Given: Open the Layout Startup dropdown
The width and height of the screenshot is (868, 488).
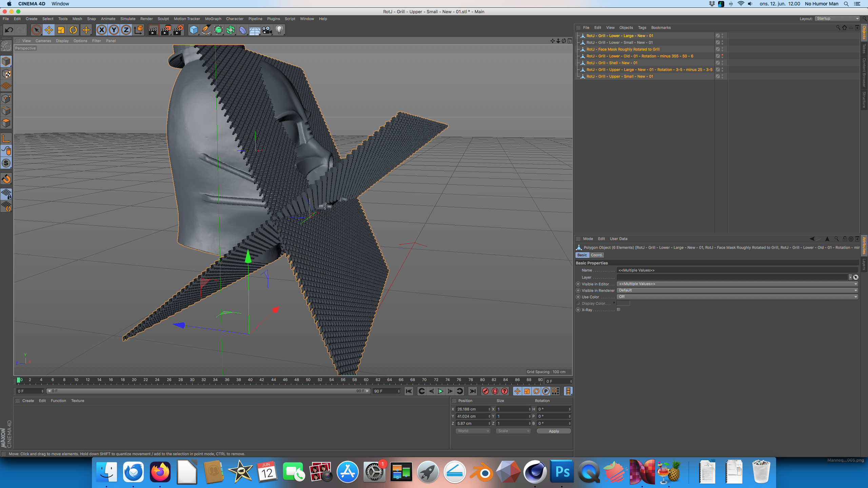Looking at the screenshot, I should click(837, 19).
